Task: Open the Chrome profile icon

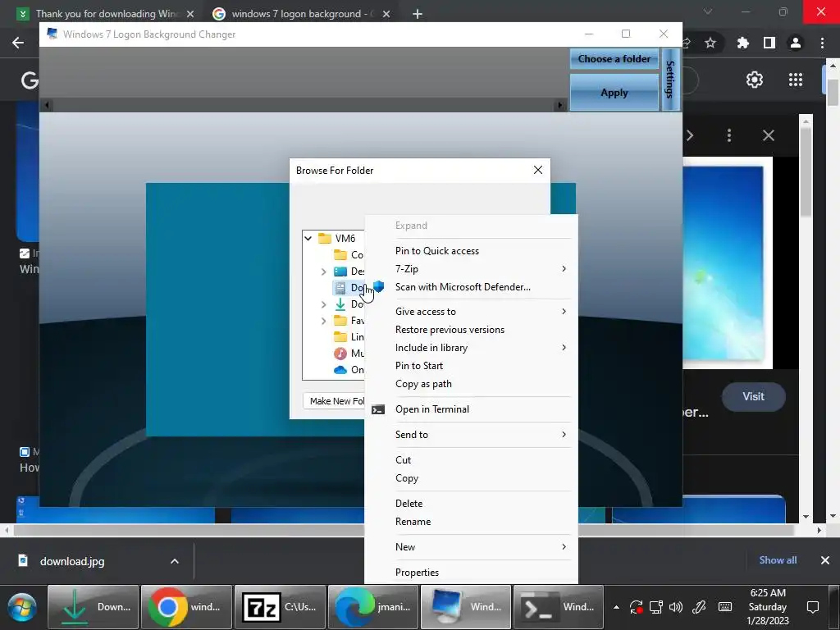Action: [x=796, y=43]
